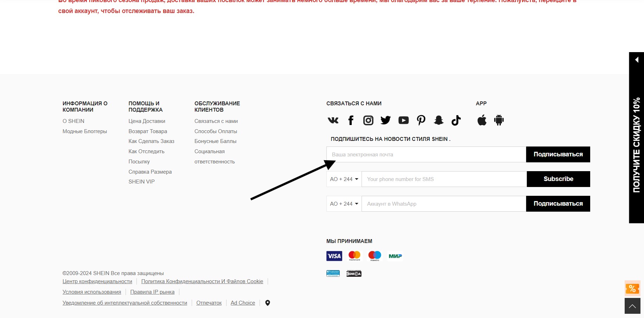Expand the SMS country code dropdown

[x=344, y=179]
